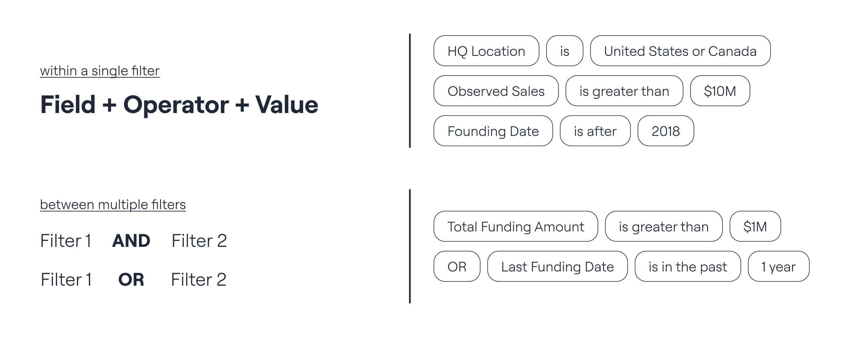Select the Observed Sales field pill
The width and height of the screenshot is (868, 342).
(x=496, y=91)
